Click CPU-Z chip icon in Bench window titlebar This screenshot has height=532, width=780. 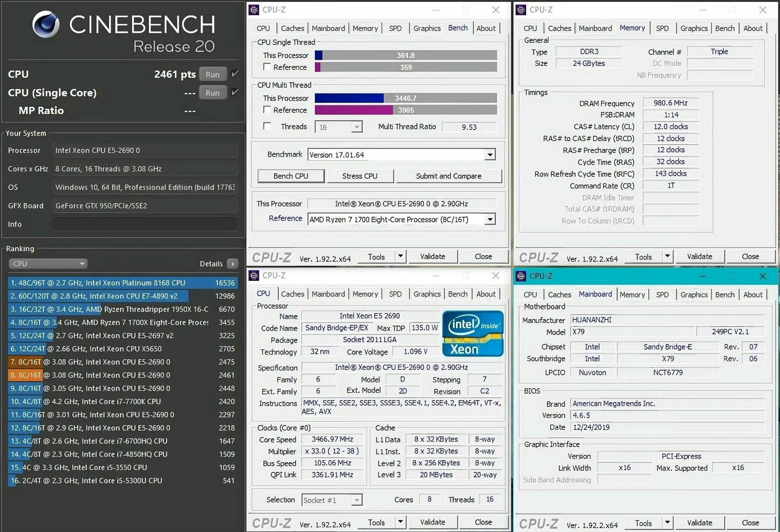pyautogui.click(x=254, y=10)
